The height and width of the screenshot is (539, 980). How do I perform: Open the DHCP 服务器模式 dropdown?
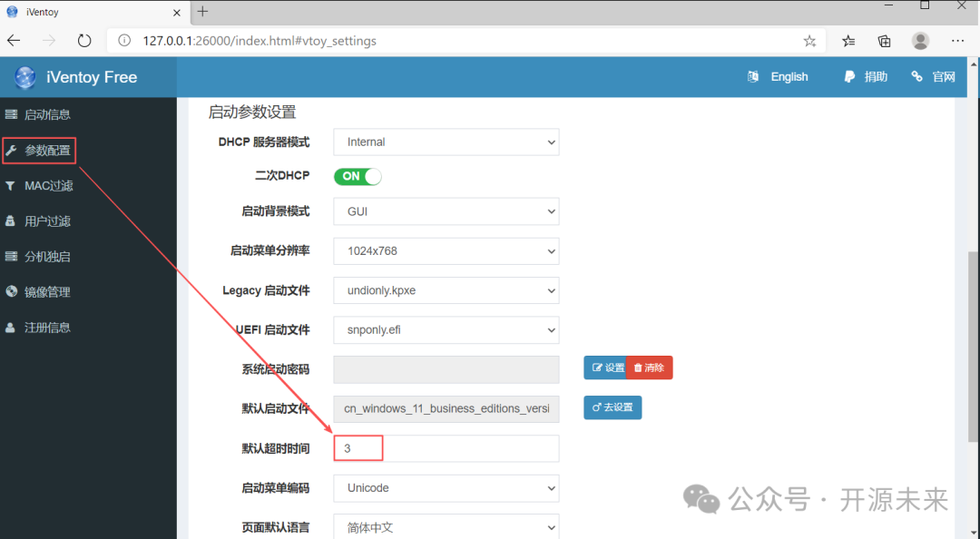(x=446, y=142)
